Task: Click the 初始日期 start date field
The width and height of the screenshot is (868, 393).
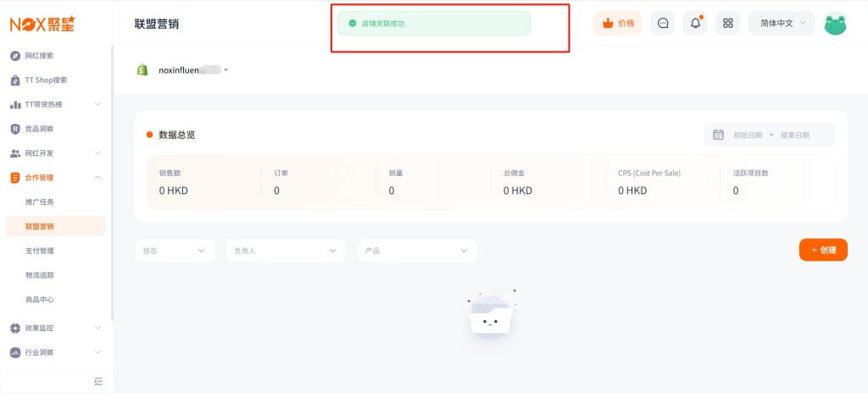Action: pyautogui.click(x=747, y=135)
